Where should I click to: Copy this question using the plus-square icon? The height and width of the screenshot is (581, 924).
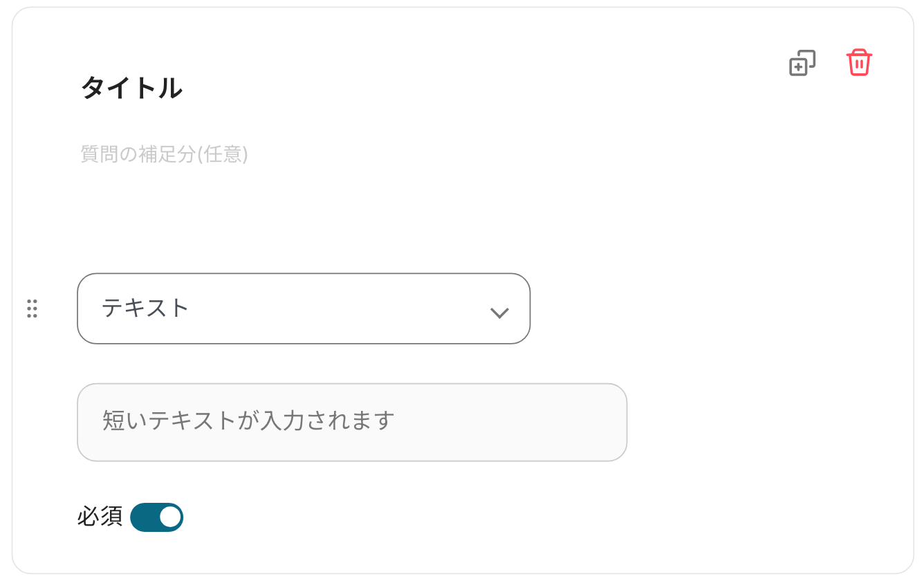pyautogui.click(x=802, y=63)
